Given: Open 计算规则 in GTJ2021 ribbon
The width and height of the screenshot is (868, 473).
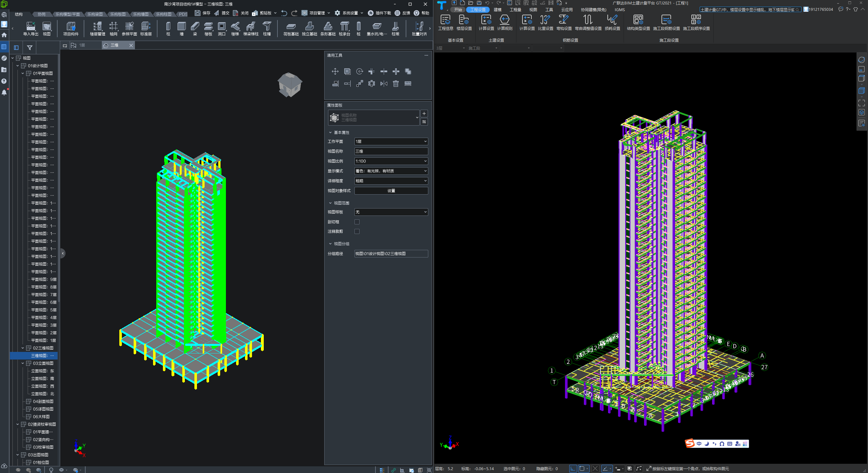Looking at the screenshot, I should tap(504, 23).
